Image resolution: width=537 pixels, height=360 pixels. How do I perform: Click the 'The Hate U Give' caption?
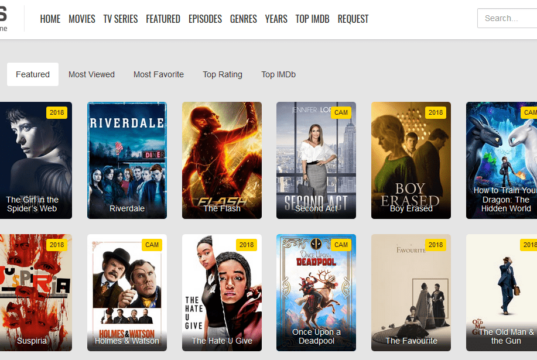222,340
